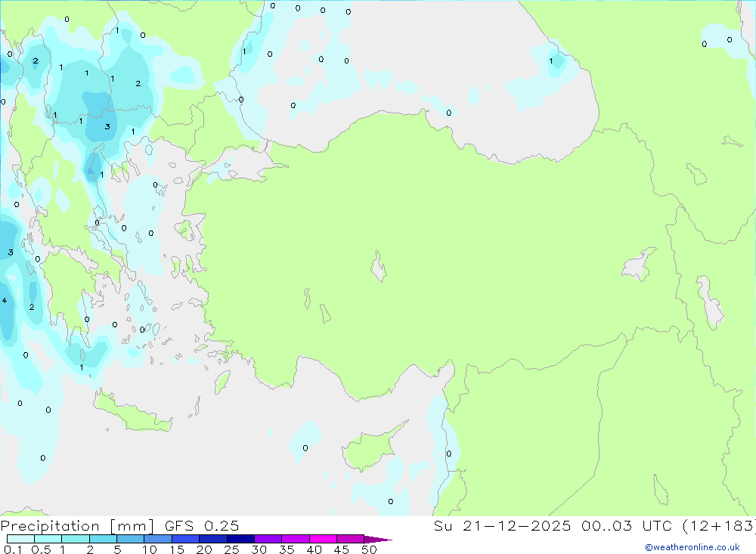Pick the 40–45 mm legend swatch
Screen dimensions: 756x554
[323, 539]
